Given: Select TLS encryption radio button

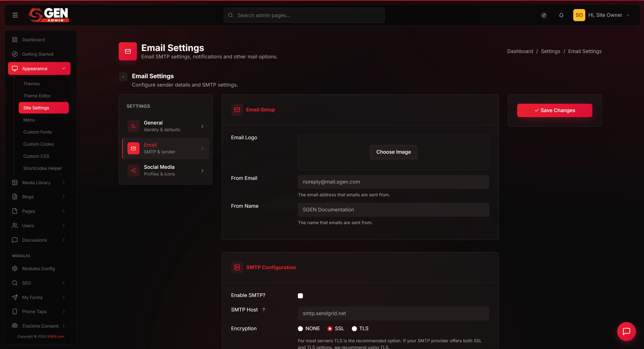Looking at the screenshot, I should (354, 329).
